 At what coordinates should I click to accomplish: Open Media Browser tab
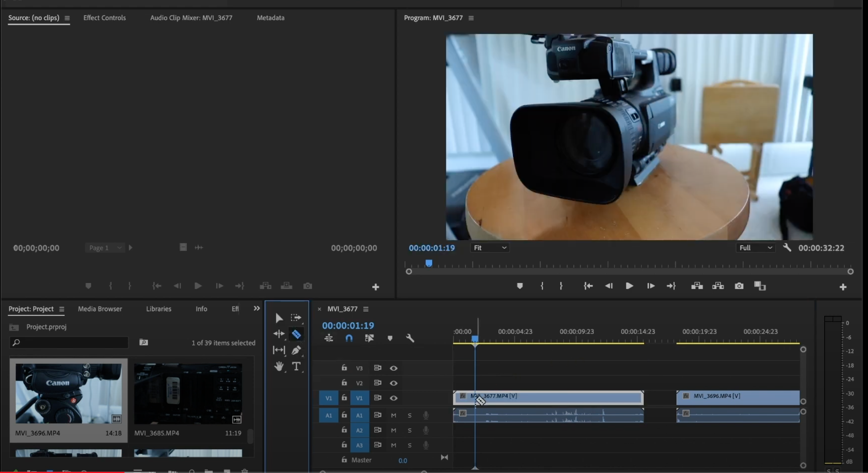[100, 309]
